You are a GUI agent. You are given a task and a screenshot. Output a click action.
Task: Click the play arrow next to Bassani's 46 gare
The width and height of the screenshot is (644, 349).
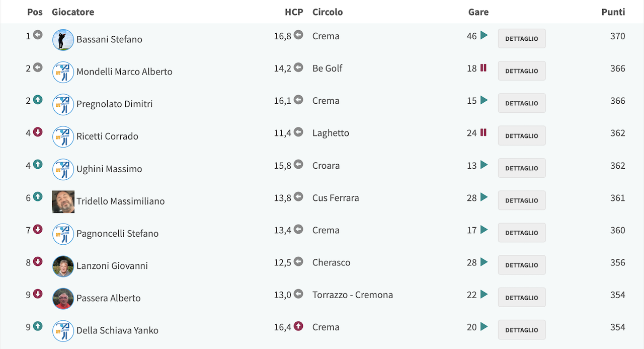point(484,35)
